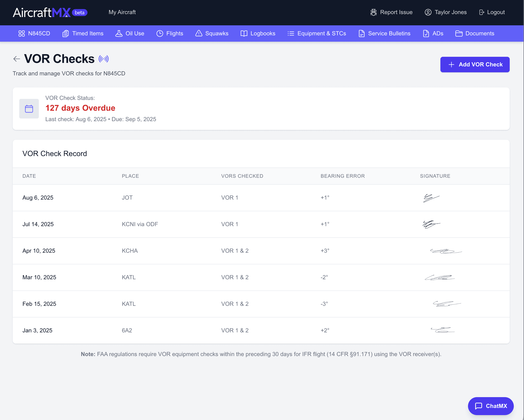Image resolution: width=524 pixels, height=420 pixels.
Task: Open the Documents folder icon
Action: [x=459, y=34]
